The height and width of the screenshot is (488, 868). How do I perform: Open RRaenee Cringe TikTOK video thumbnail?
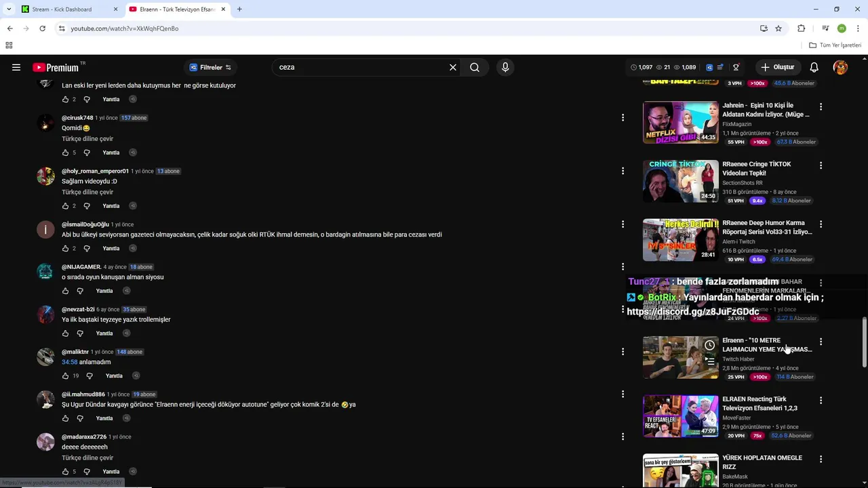click(x=680, y=181)
